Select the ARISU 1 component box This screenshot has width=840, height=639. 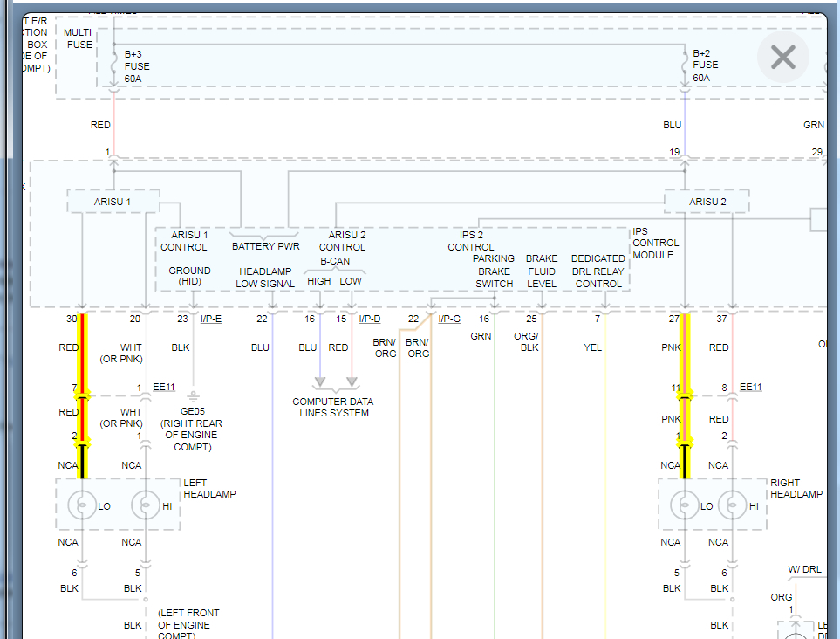click(x=113, y=202)
